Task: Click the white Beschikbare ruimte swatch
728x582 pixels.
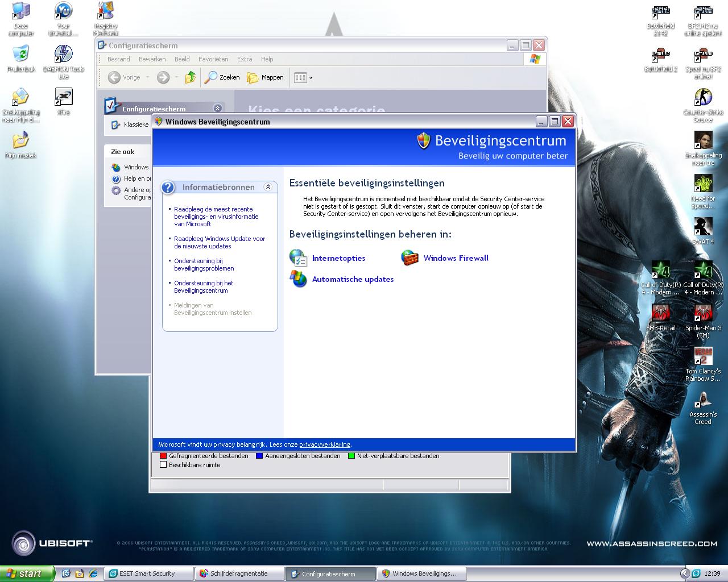Action: 163,465
